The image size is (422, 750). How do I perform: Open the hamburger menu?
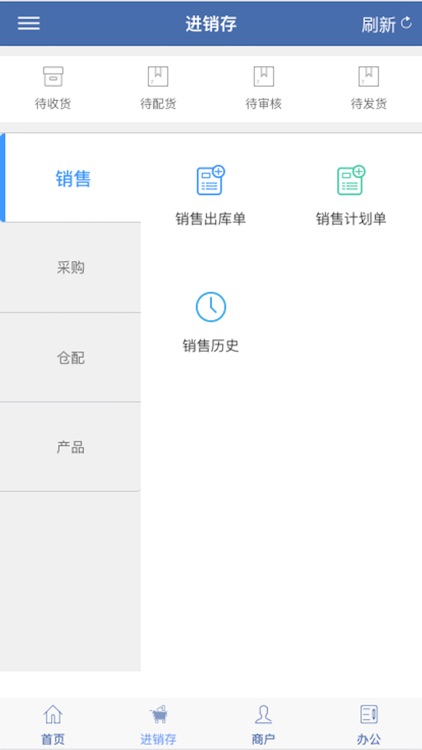tap(29, 23)
